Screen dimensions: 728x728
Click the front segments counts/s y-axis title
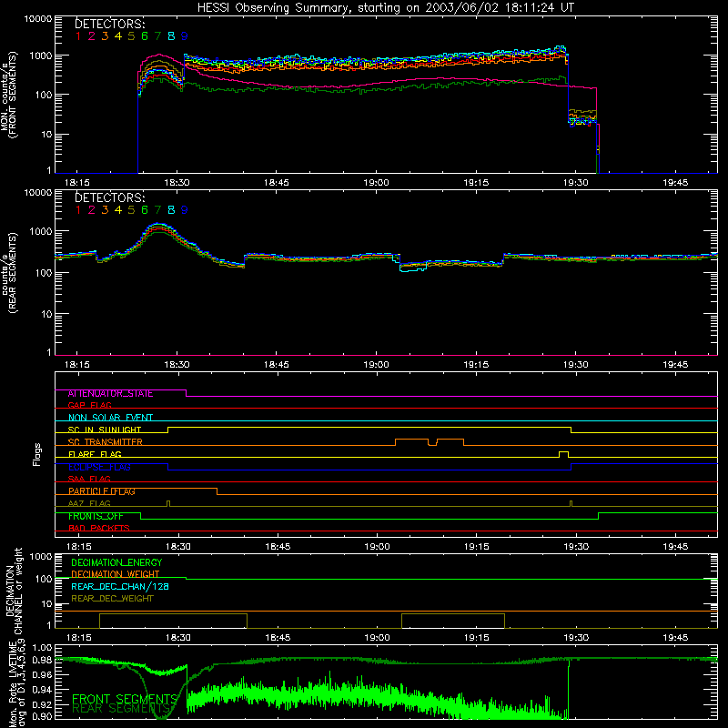[x=9, y=95]
